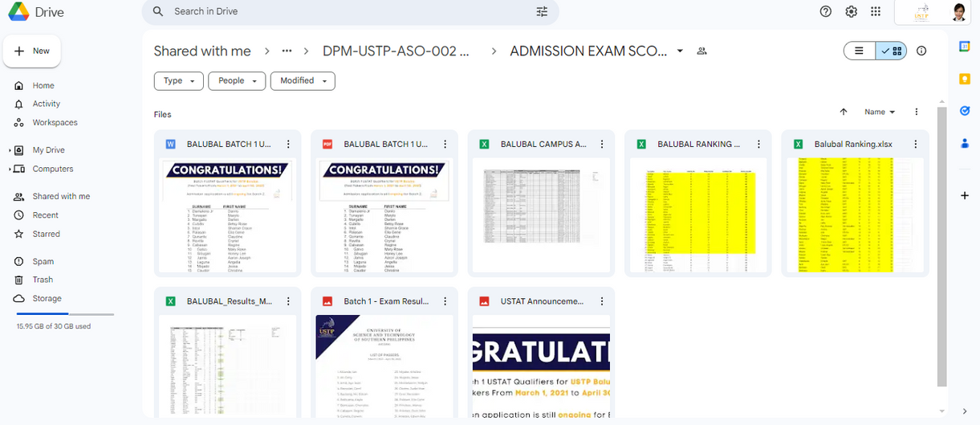This screenshot has width=980, height=425.
Task: Open more actions for Batch 1 - Exam Result file
Action: click(445, 301)
